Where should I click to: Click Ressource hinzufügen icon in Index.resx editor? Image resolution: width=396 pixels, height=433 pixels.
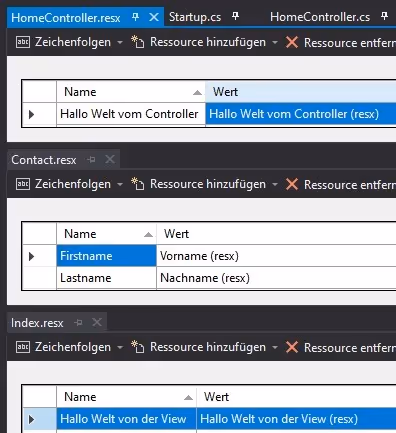[x=137, y=347]
